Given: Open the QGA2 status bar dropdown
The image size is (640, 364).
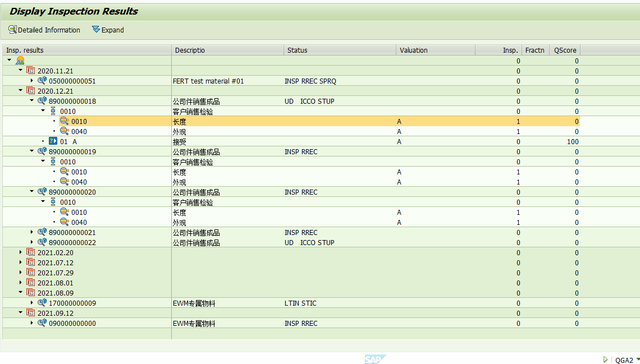Looking at the screenshot, I should click(638, 359).
